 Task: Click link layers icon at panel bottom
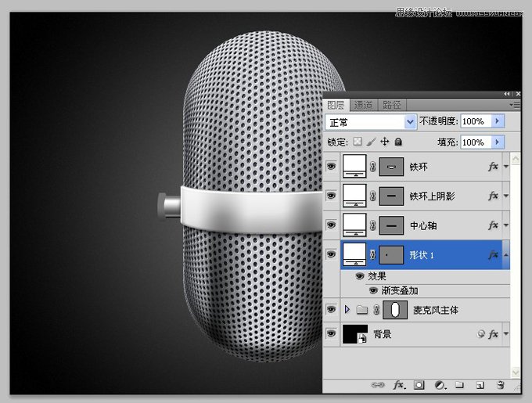pos(378,385)
